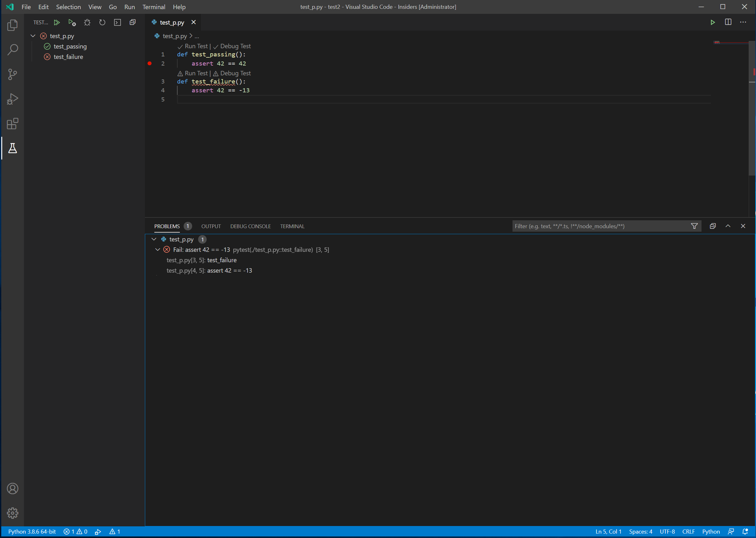Maximize the panel with the chevron toggle
This screenshot has height=538, width=756.
pos(728,226)
